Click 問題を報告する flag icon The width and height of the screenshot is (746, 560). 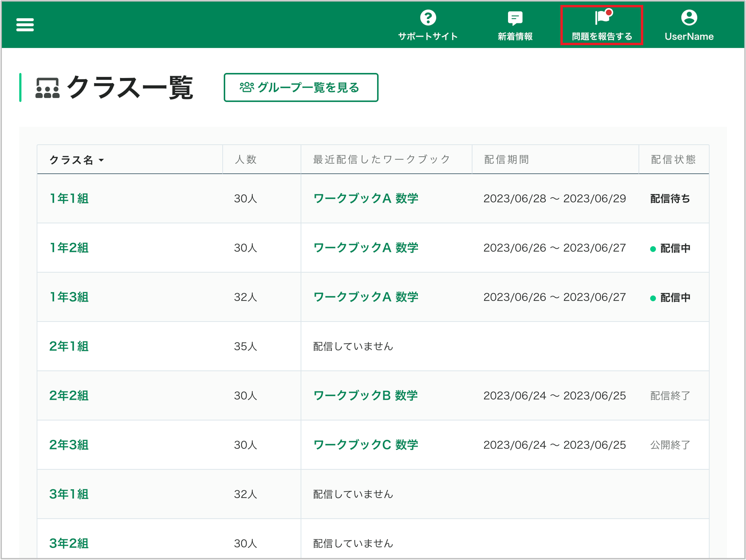pyautogui.click(x=603, y=17)
